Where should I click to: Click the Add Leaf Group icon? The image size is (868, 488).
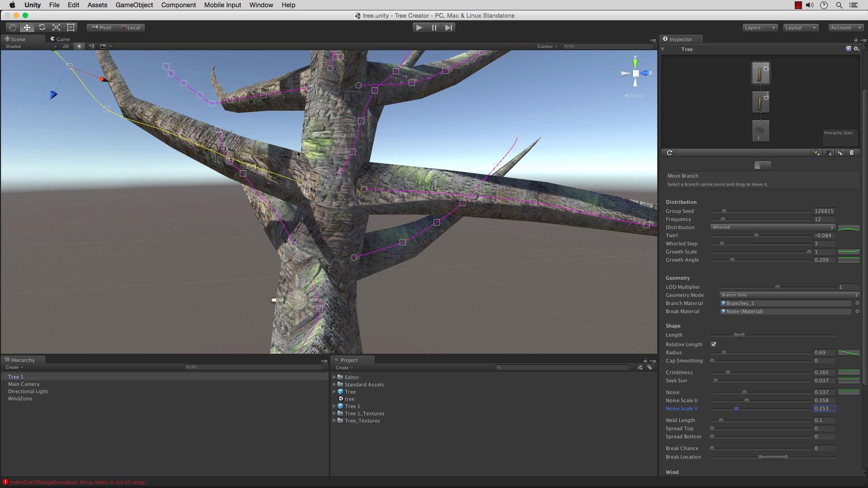(x=816, y=153)
